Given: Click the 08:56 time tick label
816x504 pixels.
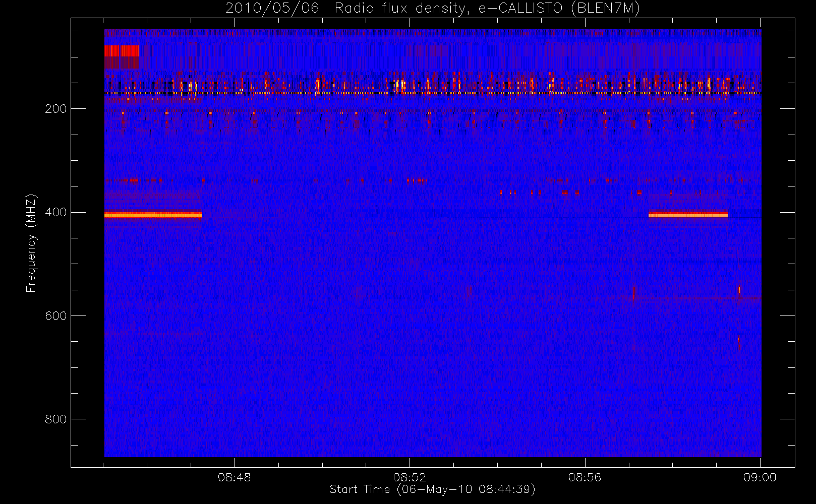Looking at the screenshot, I should coord(585,477).
